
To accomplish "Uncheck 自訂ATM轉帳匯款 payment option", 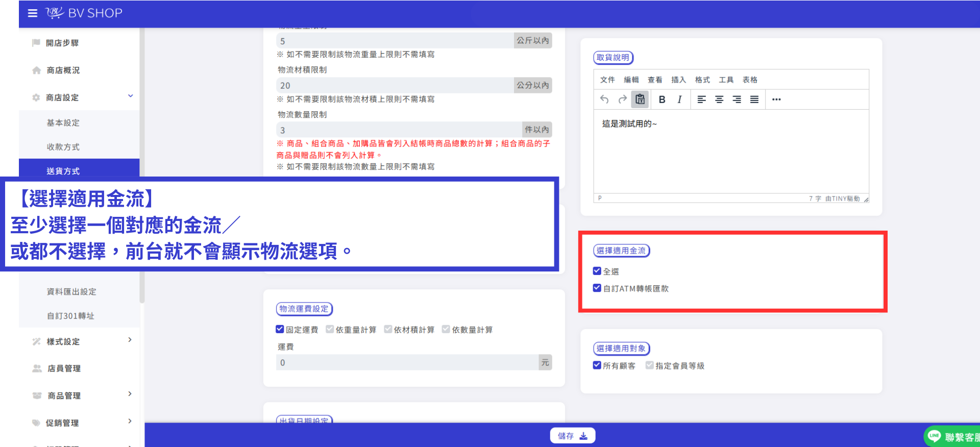I will (597, 288).
